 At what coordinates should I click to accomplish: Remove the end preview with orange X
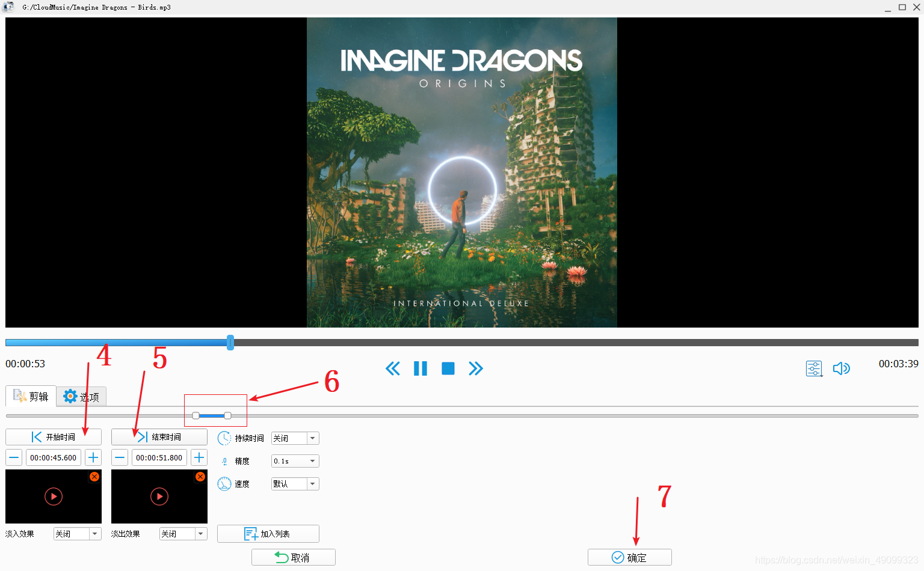pyautogui.click(x=200, y=477)
